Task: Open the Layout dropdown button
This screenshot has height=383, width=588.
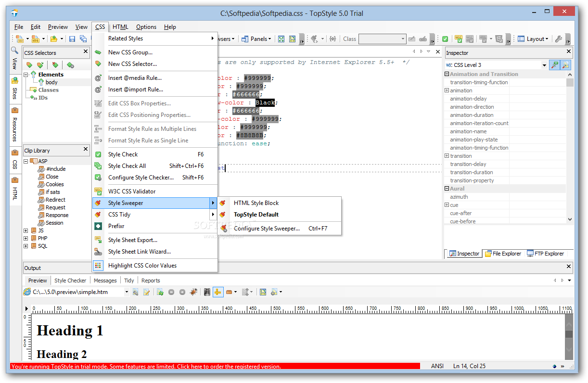Action: pyautogui.click(x=533, y=39)
